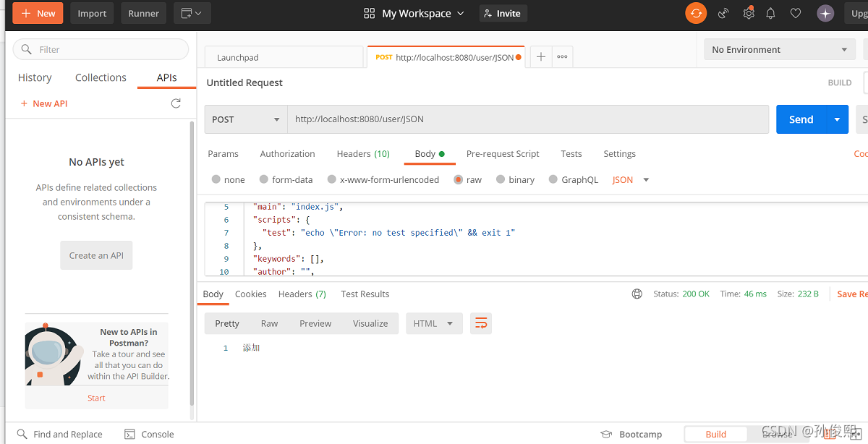The width and height of the screenshot is (868, 444).
Task: Click the Import button
Action: [92, 13]
